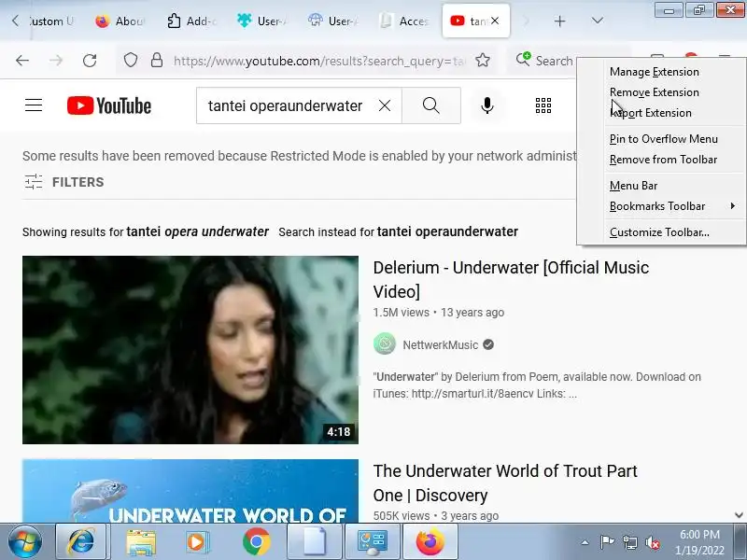
Task: Visit NettwerkMusic channel name
Action: point(440,344)
